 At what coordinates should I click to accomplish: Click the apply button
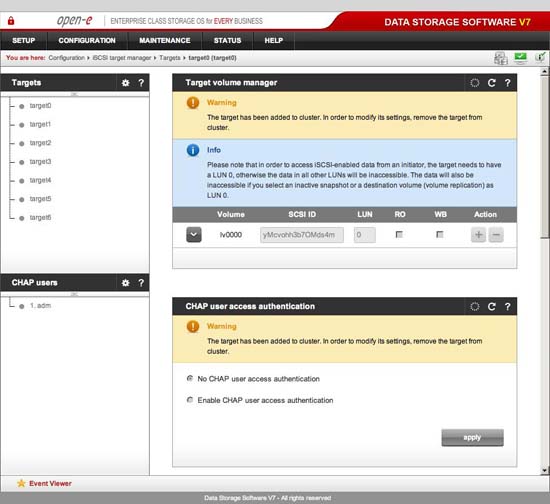[x=472, y=437]
